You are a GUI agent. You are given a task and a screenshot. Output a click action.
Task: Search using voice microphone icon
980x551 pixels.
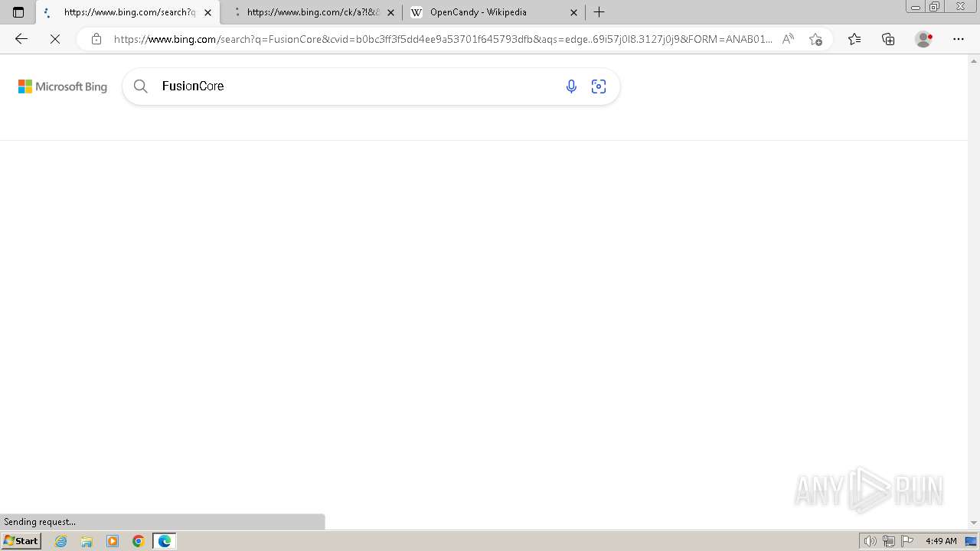pyautogui.click(x=571, y=86)
